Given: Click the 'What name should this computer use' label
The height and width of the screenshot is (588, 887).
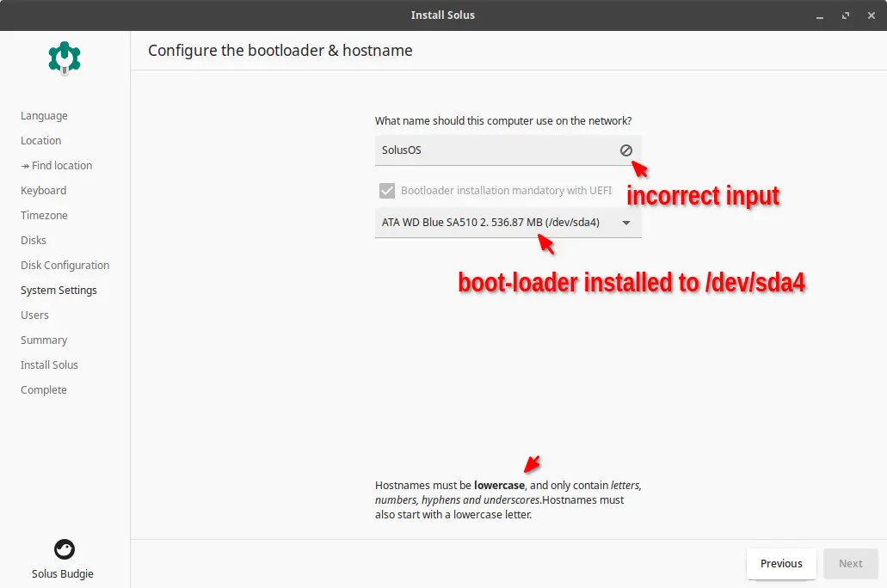Looking at the screenshot, I should click(503, 121).
